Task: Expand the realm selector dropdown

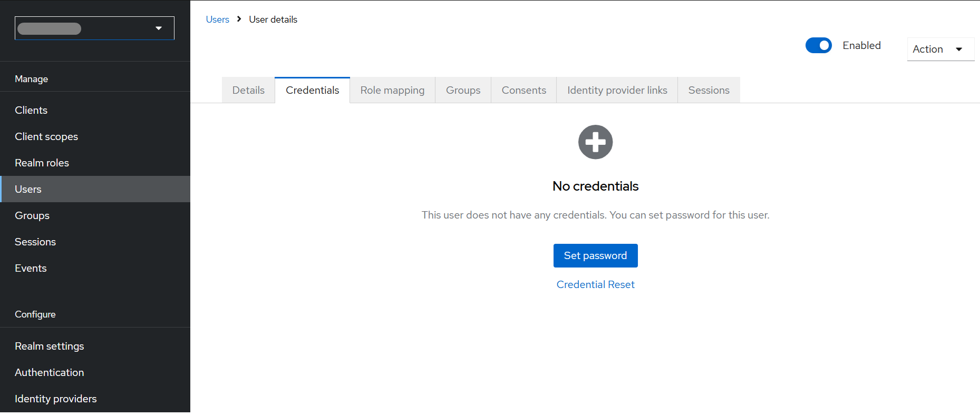Action: click(x=94, y=28)
